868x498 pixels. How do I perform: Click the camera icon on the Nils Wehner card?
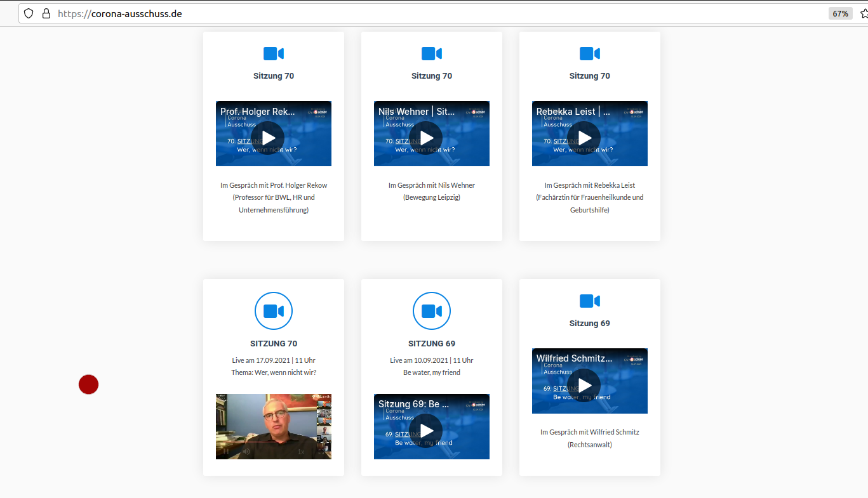pyautogui.click(x=432, y=54)
